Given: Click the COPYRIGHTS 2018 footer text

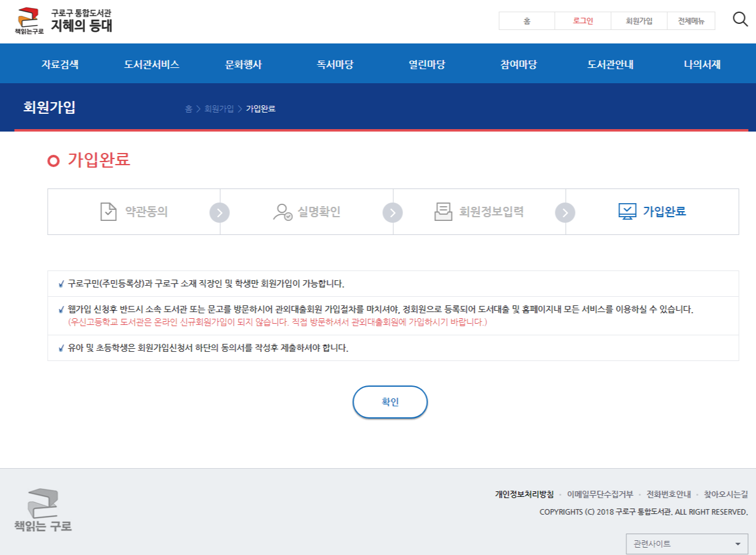Looking at the screenshot, I should (643, 512).
